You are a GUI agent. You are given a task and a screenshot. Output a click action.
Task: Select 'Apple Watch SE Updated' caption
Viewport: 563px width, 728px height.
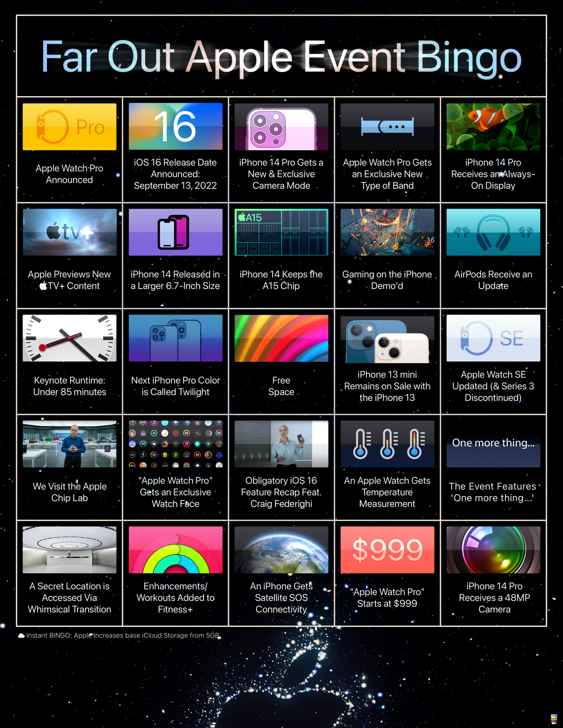tap(493, 386)
